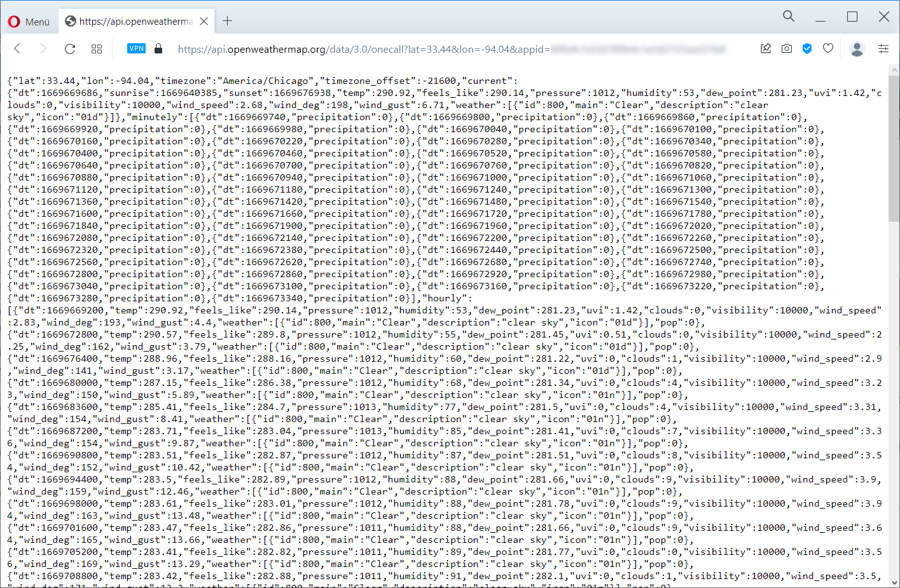Image resolution: width=900 pixels, height=588 pixels.
Task: Click the search tabs magnifier icon
Action: pyautogui.click(x=789, y=17)
